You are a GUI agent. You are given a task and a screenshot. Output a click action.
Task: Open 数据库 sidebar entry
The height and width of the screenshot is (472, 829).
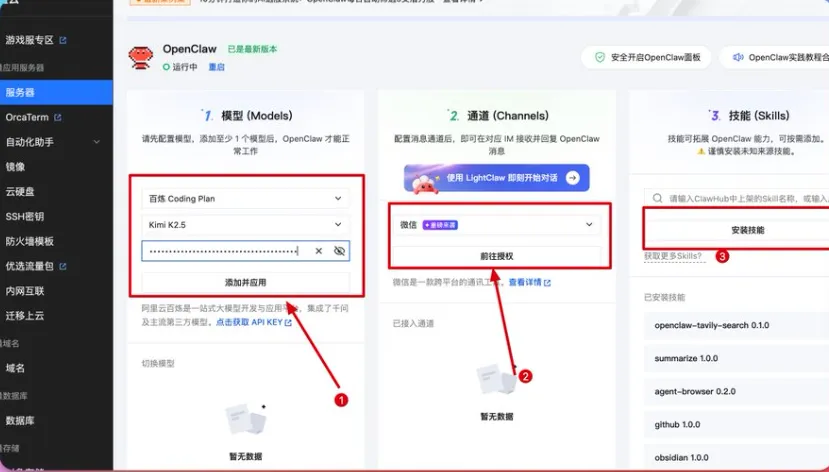[20, 421]
